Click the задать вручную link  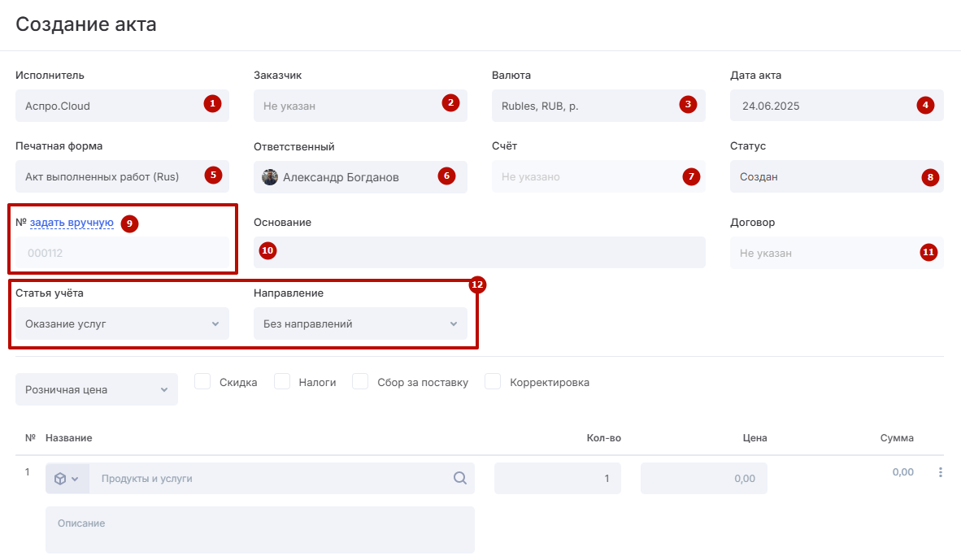tap(72, 222)
